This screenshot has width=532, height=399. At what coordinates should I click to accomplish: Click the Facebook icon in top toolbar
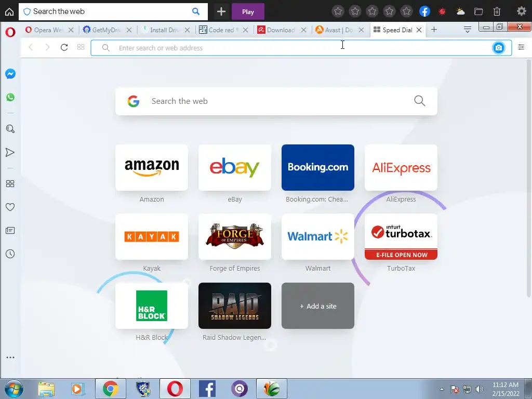[424, 11]
